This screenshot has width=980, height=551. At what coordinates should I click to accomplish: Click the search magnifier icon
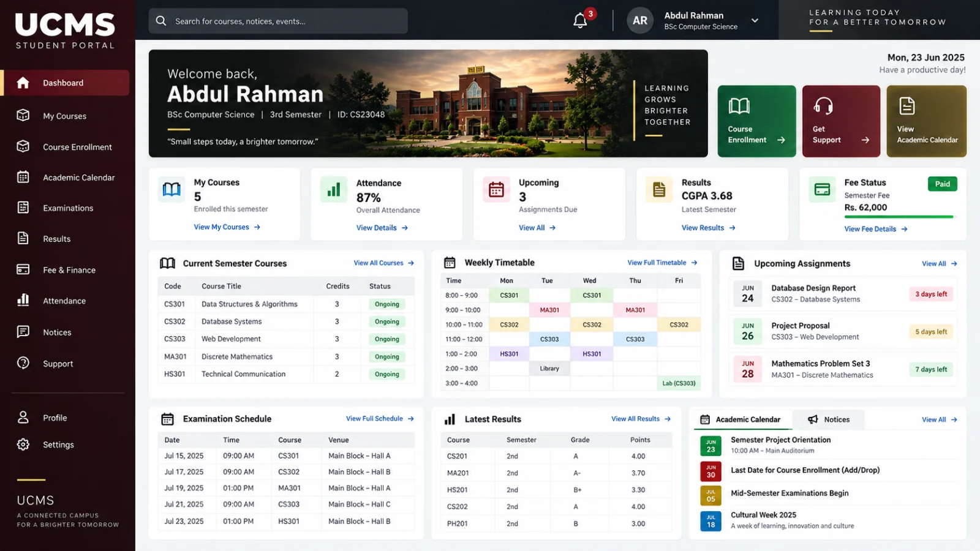click(161, 21)
